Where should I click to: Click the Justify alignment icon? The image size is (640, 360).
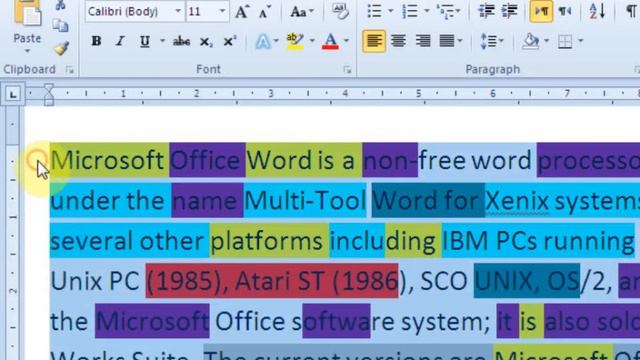point(447,41)
